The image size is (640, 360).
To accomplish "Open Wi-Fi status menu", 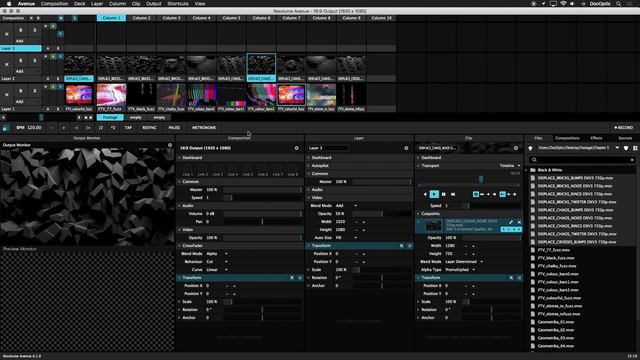I will click(x=563, y=4).
